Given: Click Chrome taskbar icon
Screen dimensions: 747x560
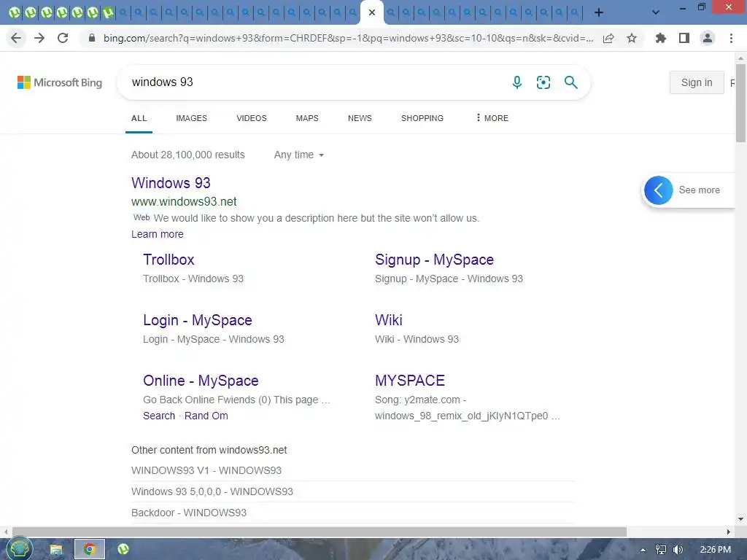Looking at the screenshot, I should click(x=89, y=550).
